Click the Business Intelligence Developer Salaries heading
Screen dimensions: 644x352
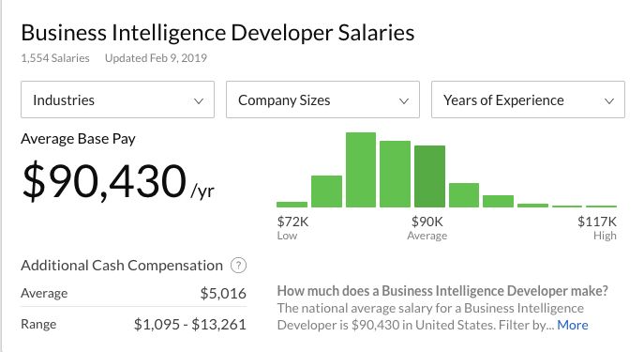(217, 33)
